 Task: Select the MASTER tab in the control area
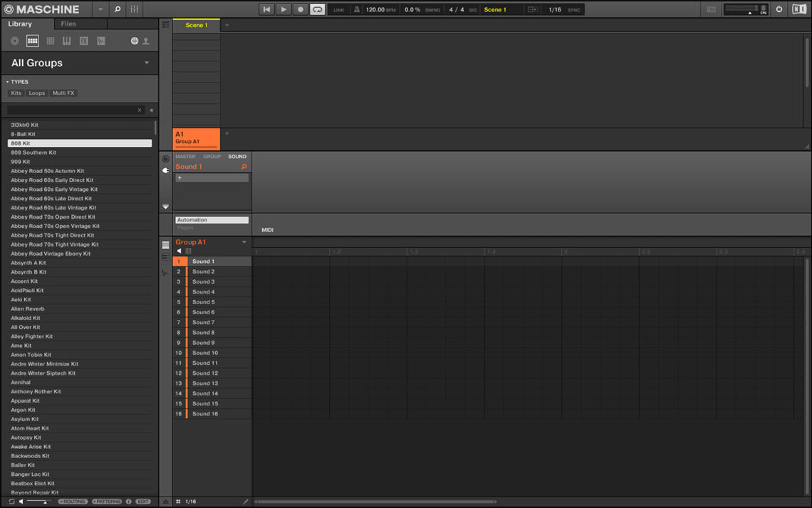[185, 156]
